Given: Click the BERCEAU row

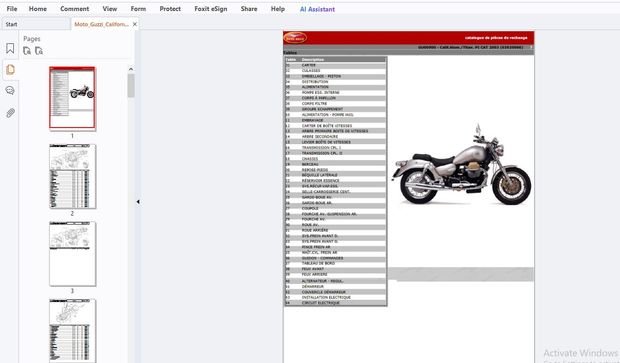Looking at the screenshot, I should (x=335, y=164).
